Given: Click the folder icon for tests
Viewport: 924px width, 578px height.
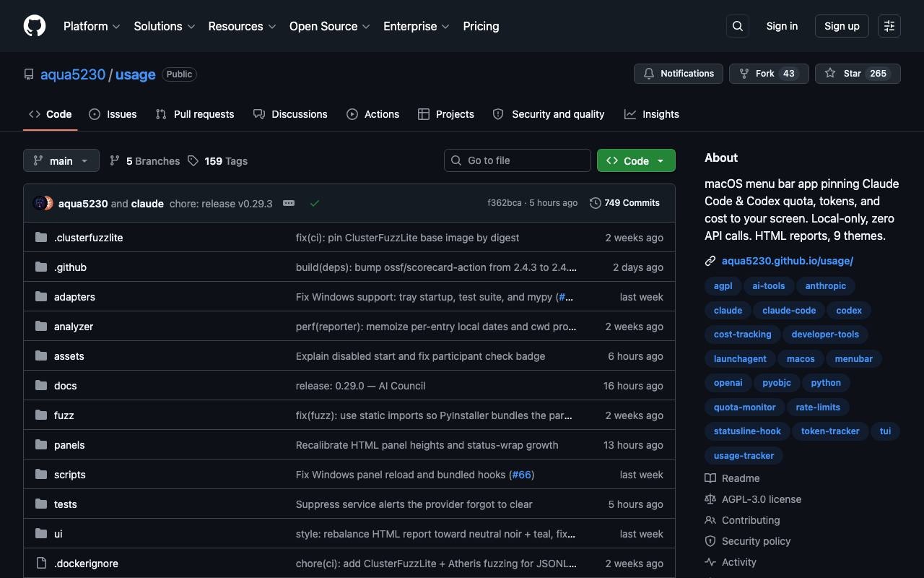Looking at the screenshot, I should click(x=41, y=504).
